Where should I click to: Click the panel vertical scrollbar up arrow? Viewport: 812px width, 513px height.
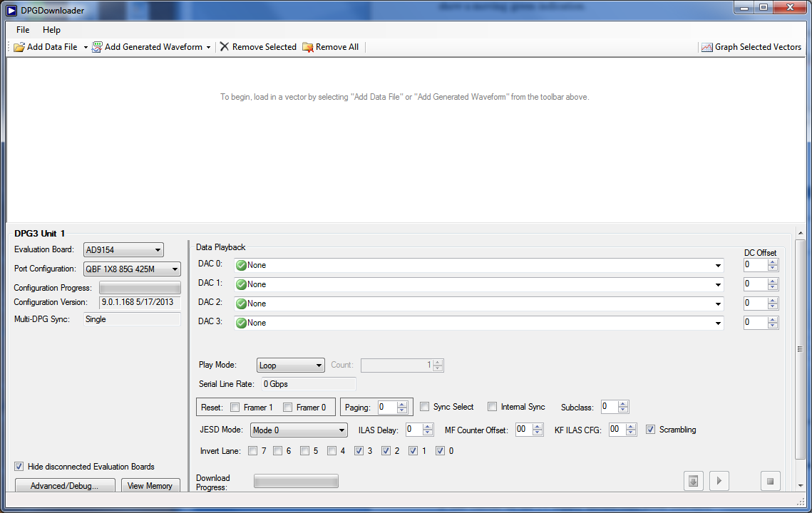(801, 234)
